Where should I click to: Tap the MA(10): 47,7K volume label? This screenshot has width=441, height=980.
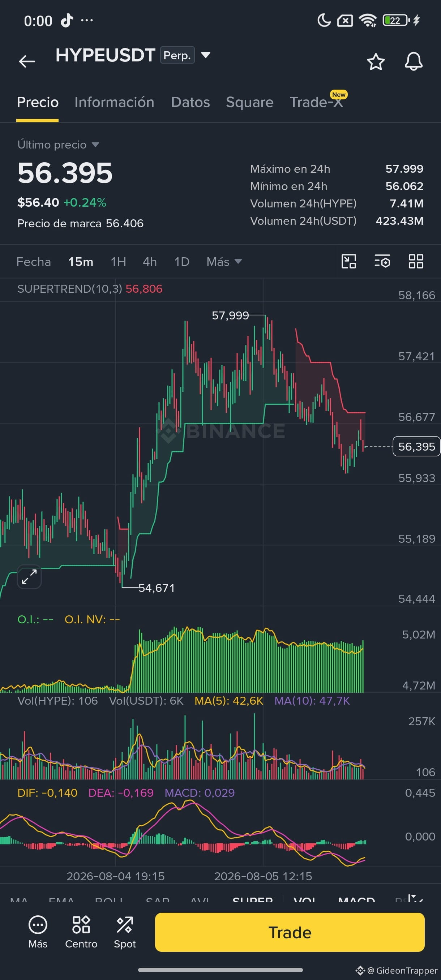tap(312, 701)
